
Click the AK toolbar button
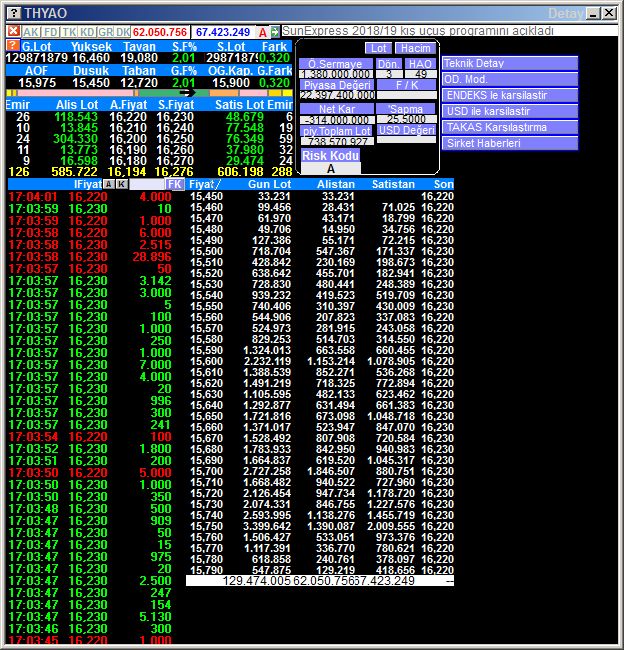point(31,32)
